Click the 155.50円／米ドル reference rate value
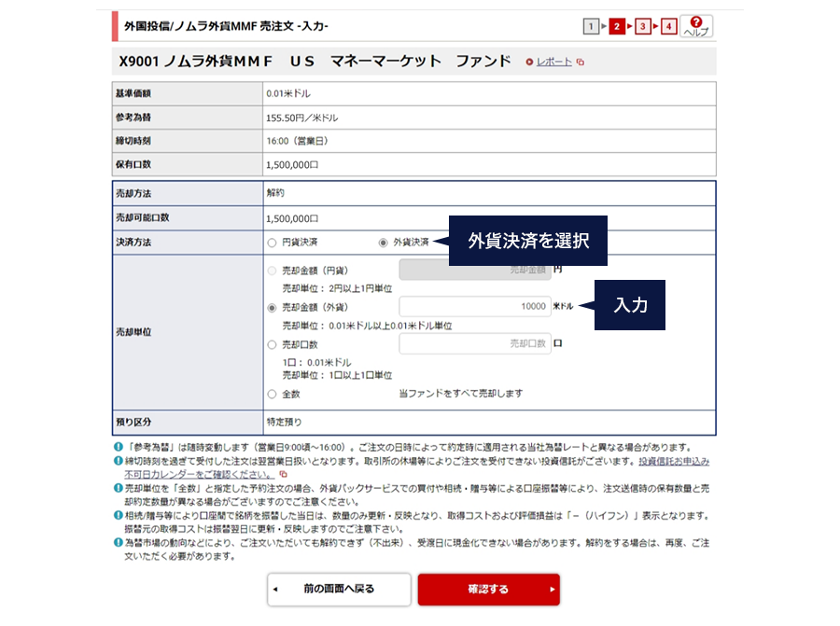840x626 pixels. tap(302, 118)
